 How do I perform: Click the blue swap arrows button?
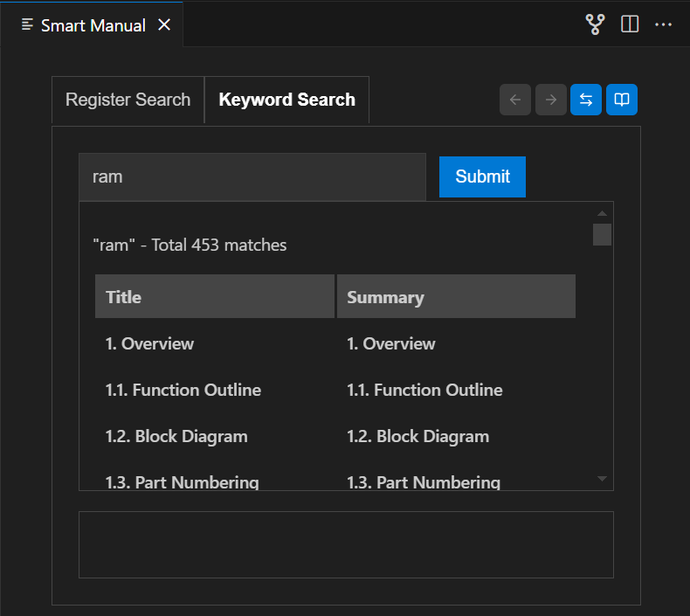pos(586,100)
